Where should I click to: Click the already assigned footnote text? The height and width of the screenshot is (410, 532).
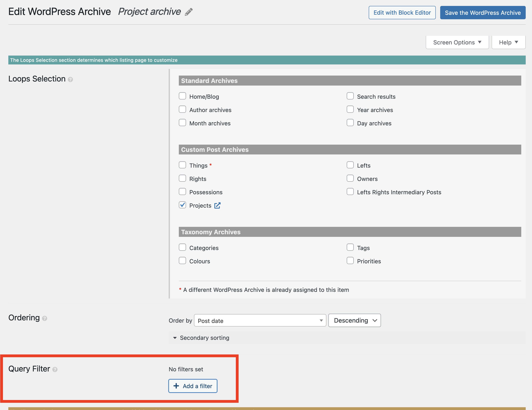[x=266, y=290]
